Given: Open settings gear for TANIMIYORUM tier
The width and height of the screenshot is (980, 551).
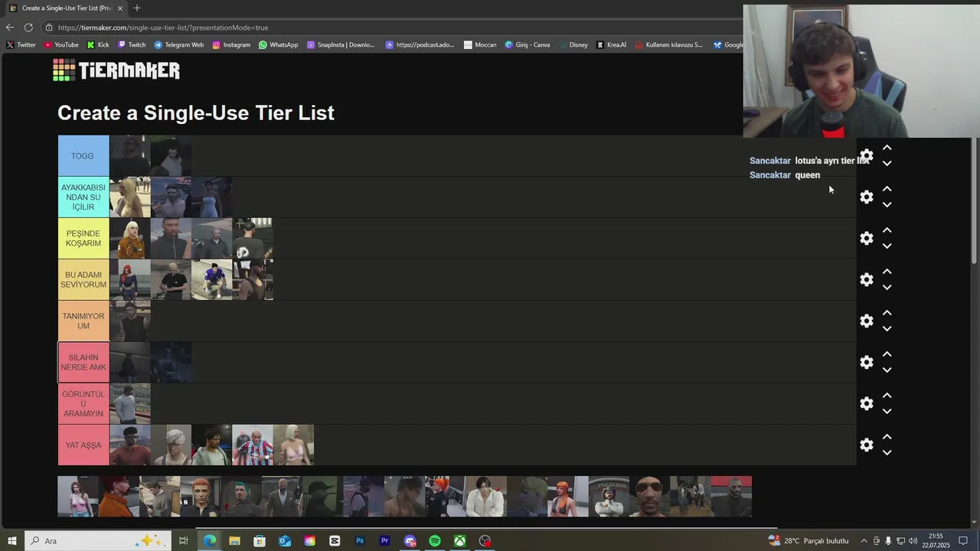Looking at the screenshot, I should [x=866, y=321].
